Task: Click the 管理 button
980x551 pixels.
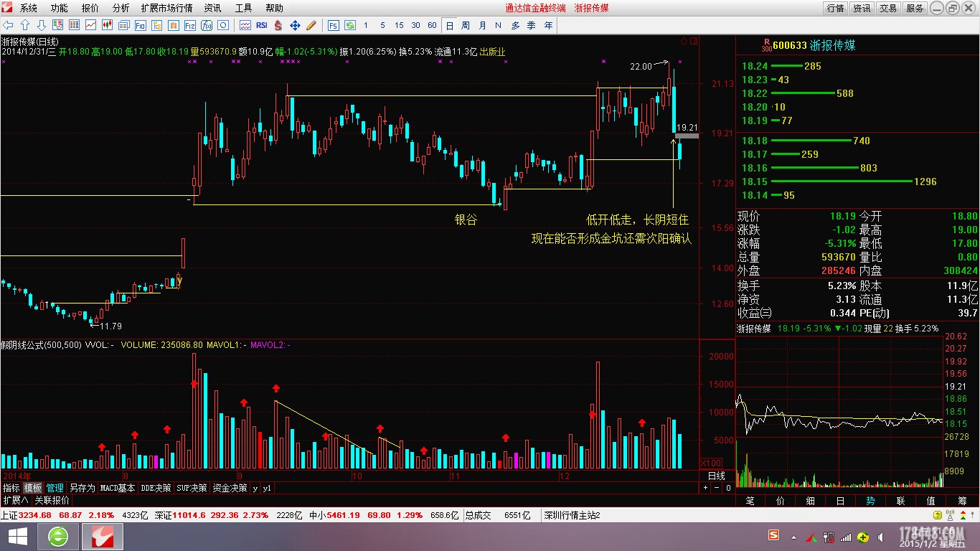Action: click(x=55, y=488)
